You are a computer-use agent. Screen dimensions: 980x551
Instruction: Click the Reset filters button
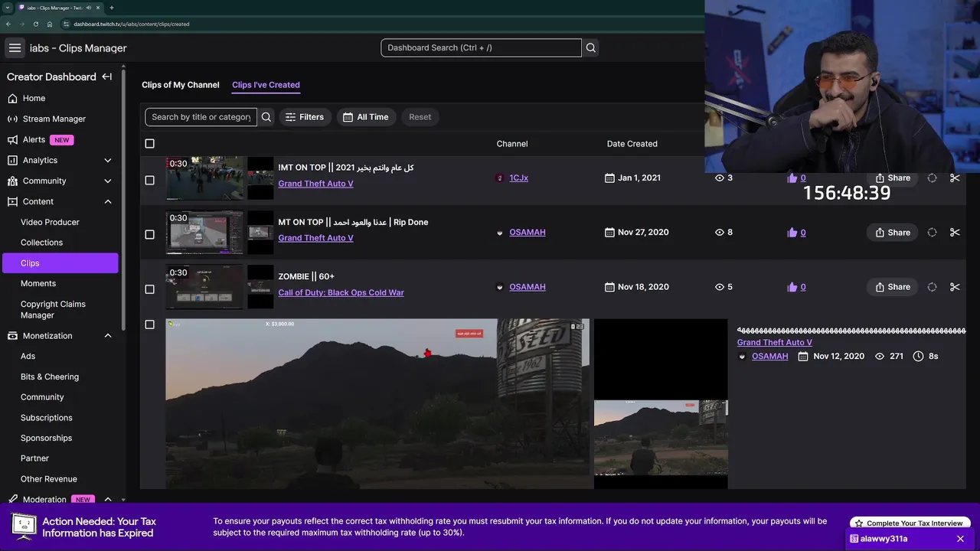pos(420,117)
